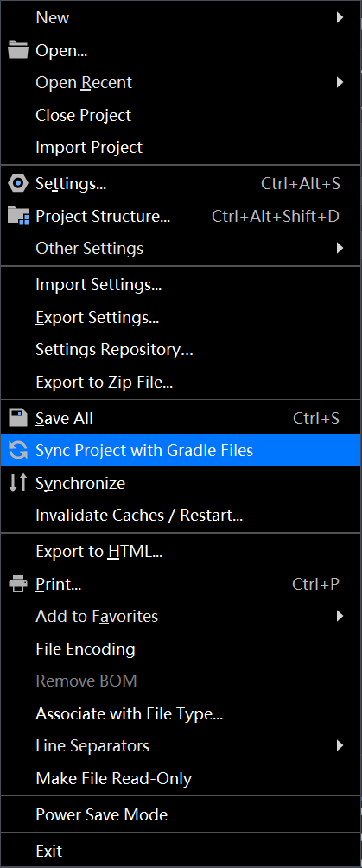Open the Add to Favorites submenu arrow
The height and width of the screenshot is (868, 362).
[340, 616]
